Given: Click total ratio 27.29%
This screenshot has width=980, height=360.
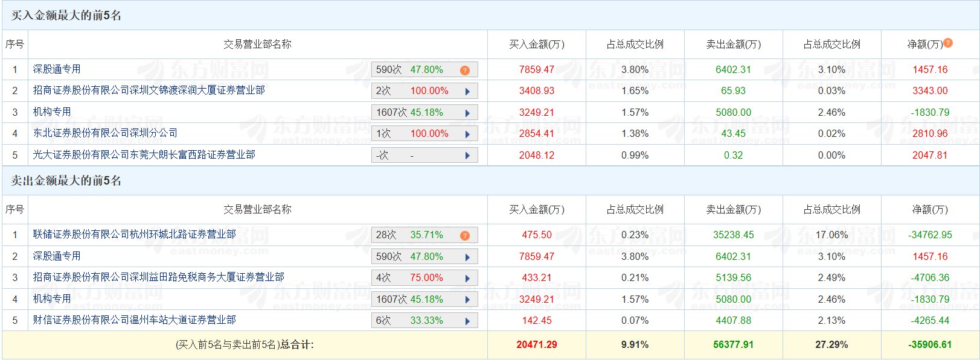Looking at the screenshot, I should [831, 345].
